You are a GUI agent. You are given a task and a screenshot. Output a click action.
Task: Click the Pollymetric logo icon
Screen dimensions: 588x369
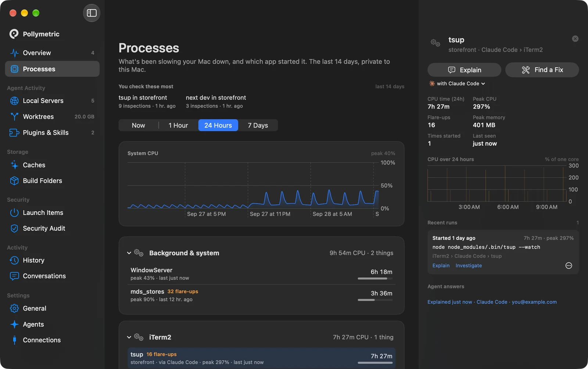14,34
